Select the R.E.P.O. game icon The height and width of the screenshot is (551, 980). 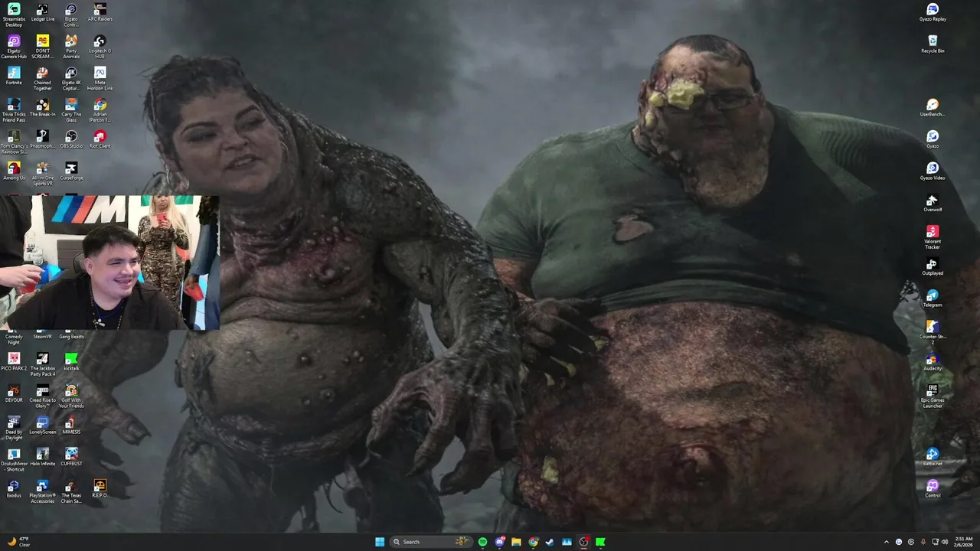pos(100,489)
